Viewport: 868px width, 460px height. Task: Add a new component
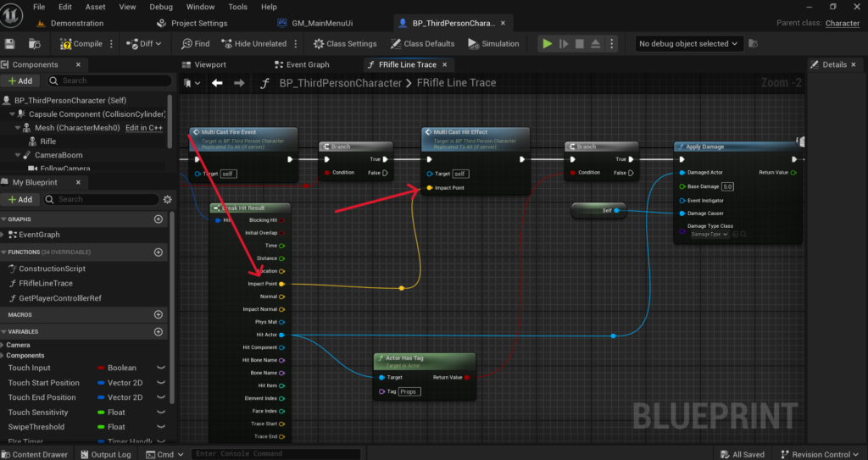coord(20,80)
